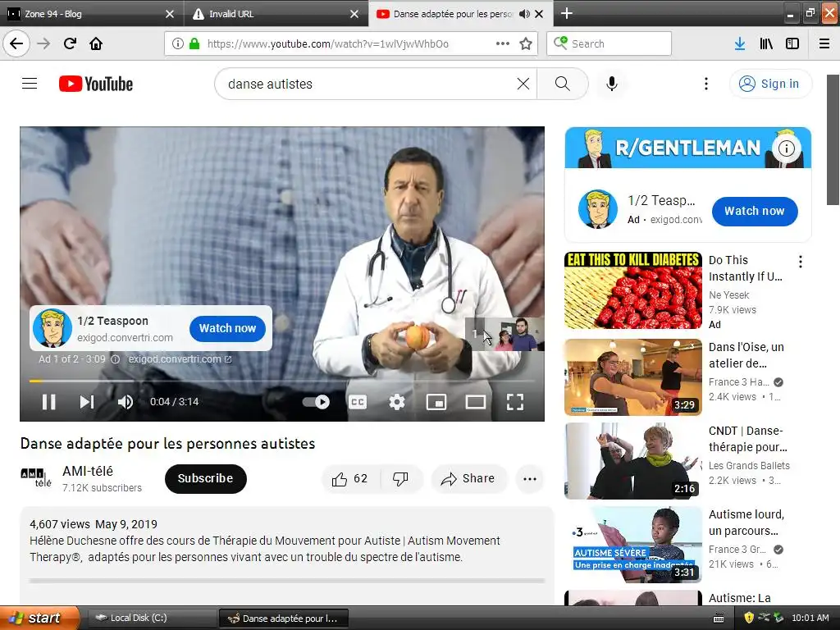The image size is (840, 630).
Task: Click Watch now on video ad overlay
Action: click(228, 328)
